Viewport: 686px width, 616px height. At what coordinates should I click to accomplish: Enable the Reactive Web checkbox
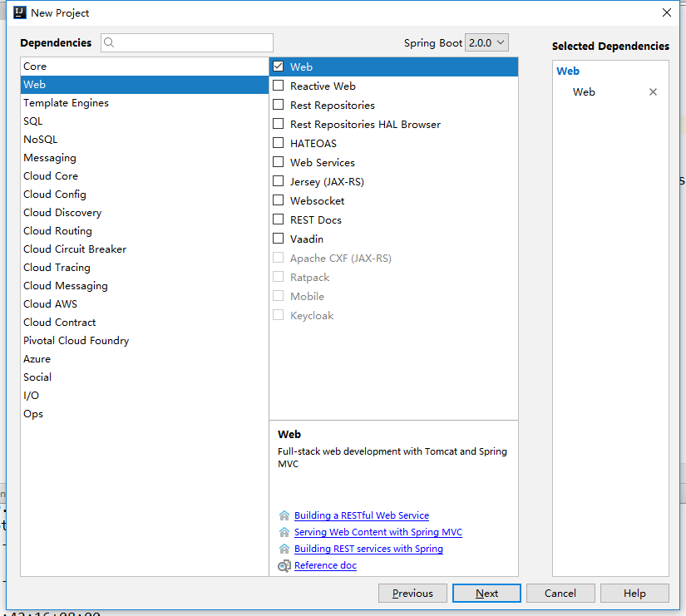point(279,86)
